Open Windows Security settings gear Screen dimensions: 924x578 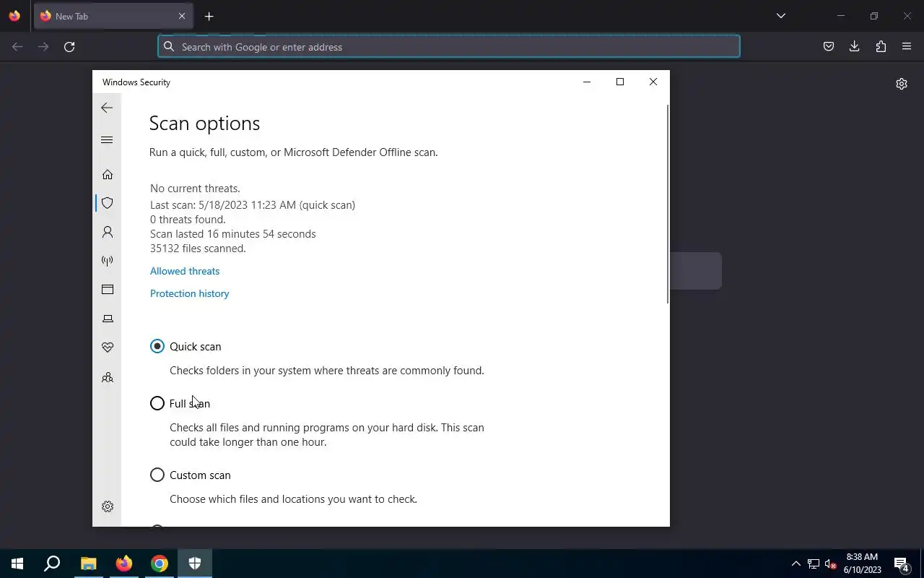click(108, 506)
